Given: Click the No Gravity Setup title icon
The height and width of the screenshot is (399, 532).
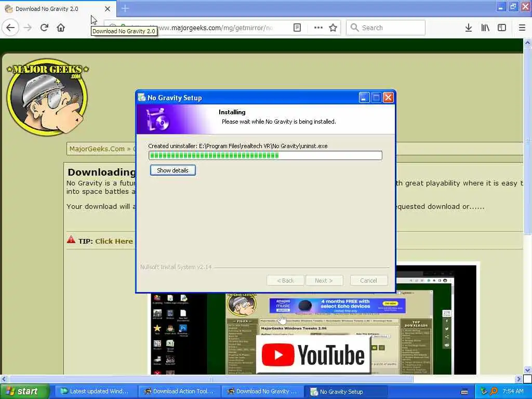Looking at the screenshot, I should [142, 98].
